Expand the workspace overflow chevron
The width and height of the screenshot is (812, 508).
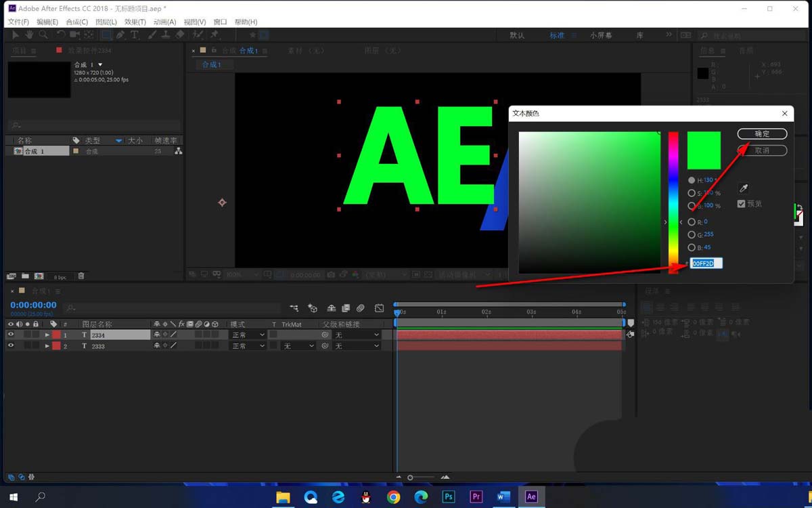[669, 35]
